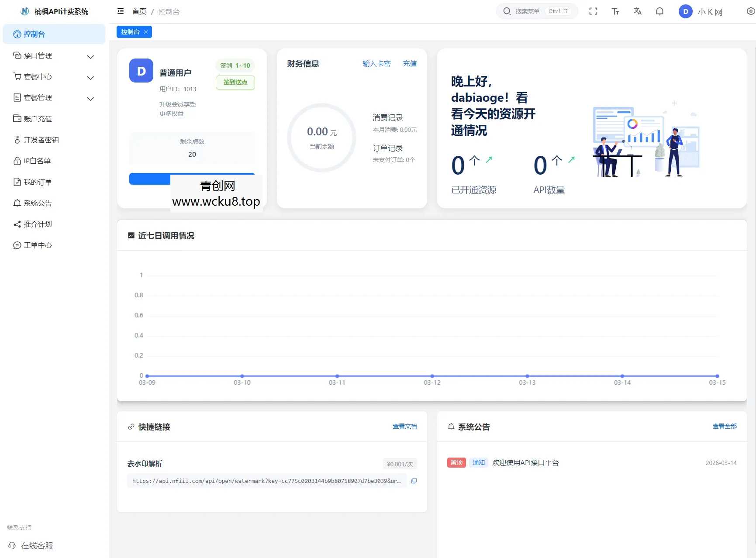View 我的订单 from the sidebar
This screenshot has width=756, height=558.
pos(37,182)
